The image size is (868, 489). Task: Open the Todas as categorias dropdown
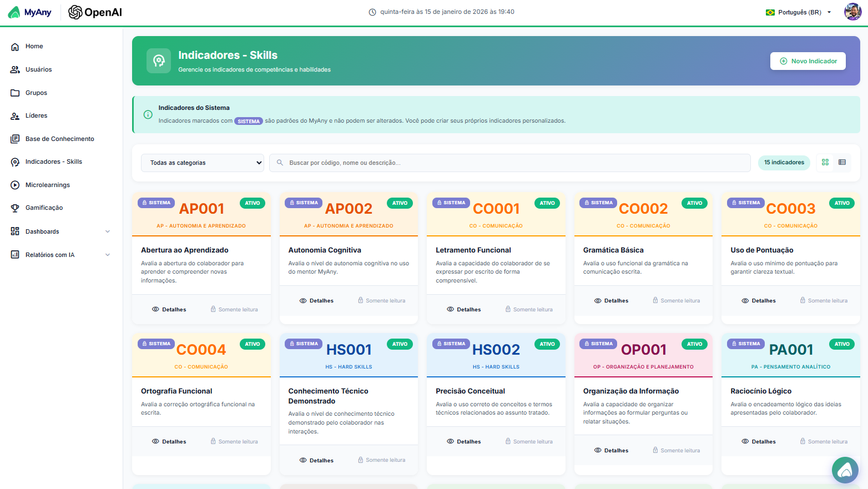pyautogui.click(x=202, y=162)
